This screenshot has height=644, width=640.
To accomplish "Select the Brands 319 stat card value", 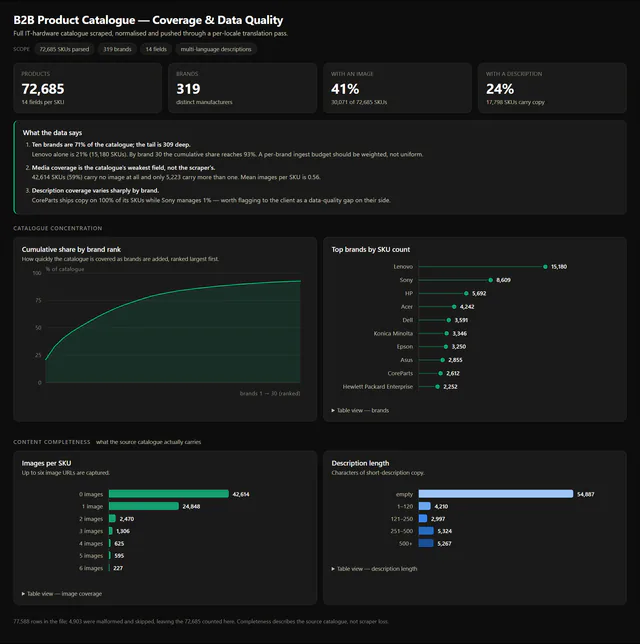I will 188,89.
